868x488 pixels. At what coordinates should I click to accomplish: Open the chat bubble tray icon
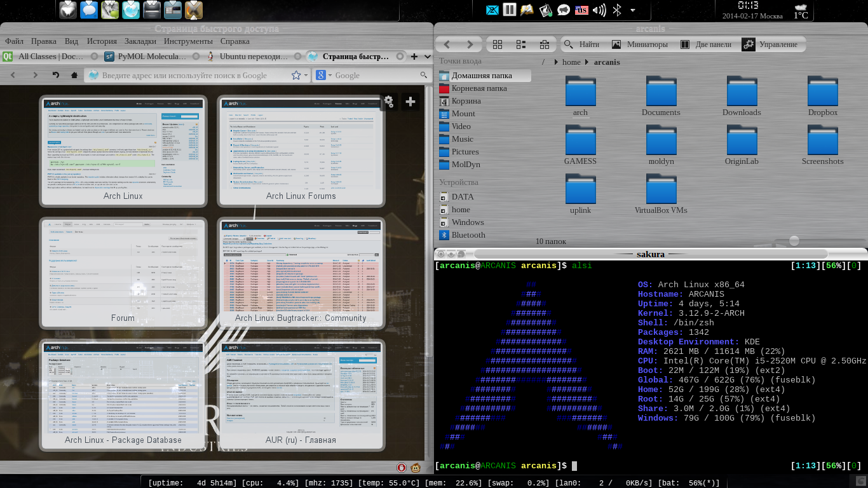[x=563, y=10]
